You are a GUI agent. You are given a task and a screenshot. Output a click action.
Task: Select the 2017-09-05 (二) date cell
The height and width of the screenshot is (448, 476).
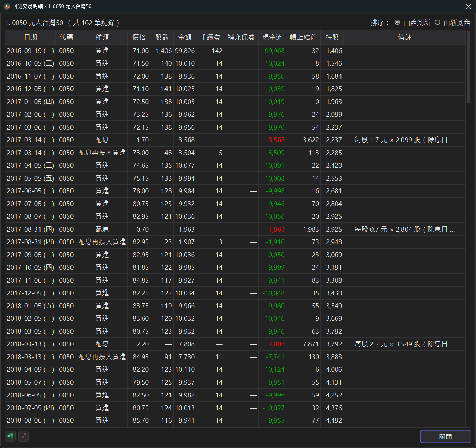[x=31, y=255]
